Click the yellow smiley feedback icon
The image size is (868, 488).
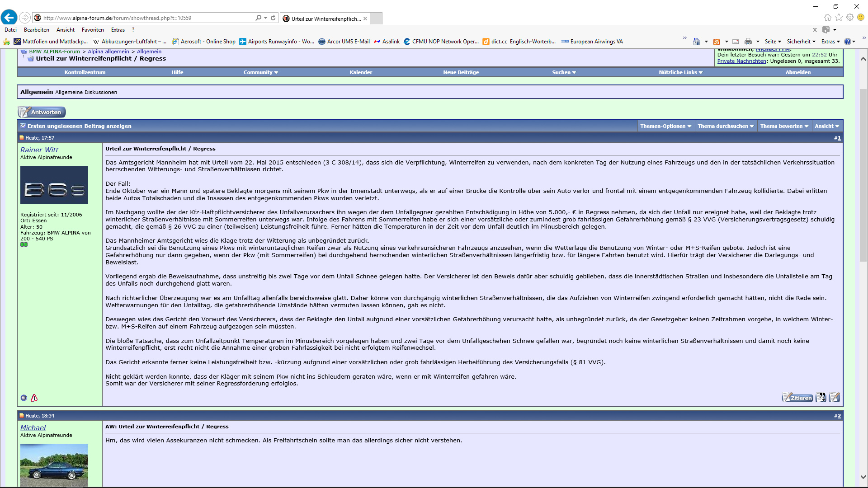point(861,17)
